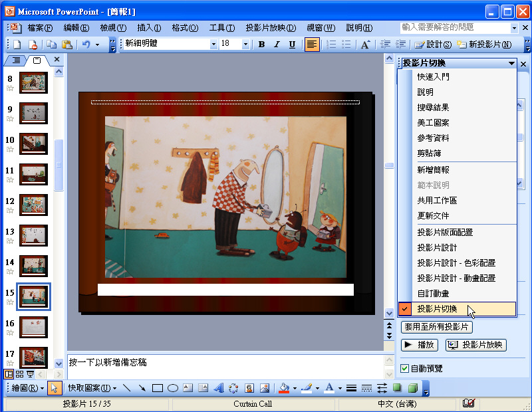Image resolution: width=532 pixels, height=412 pixels.
Task: Click notes area 按一下以新增備忘稿
Action: point(225,367)
